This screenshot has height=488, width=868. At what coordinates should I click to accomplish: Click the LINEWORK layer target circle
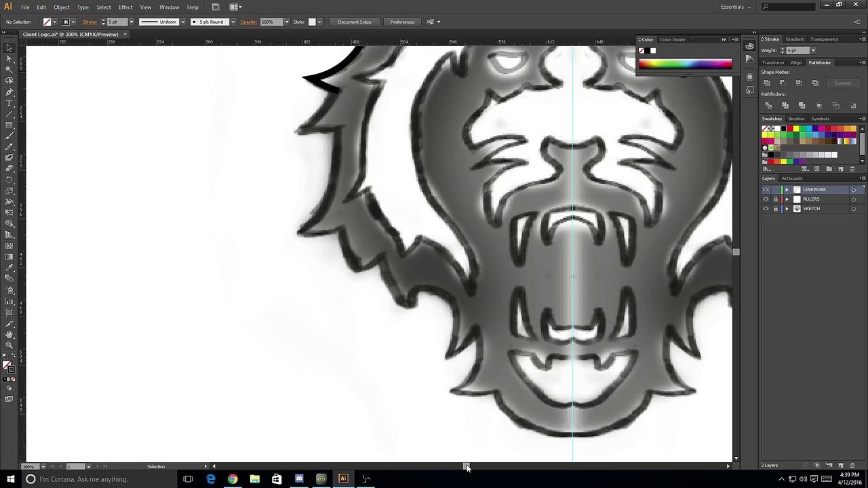click(x=853, y=190)
